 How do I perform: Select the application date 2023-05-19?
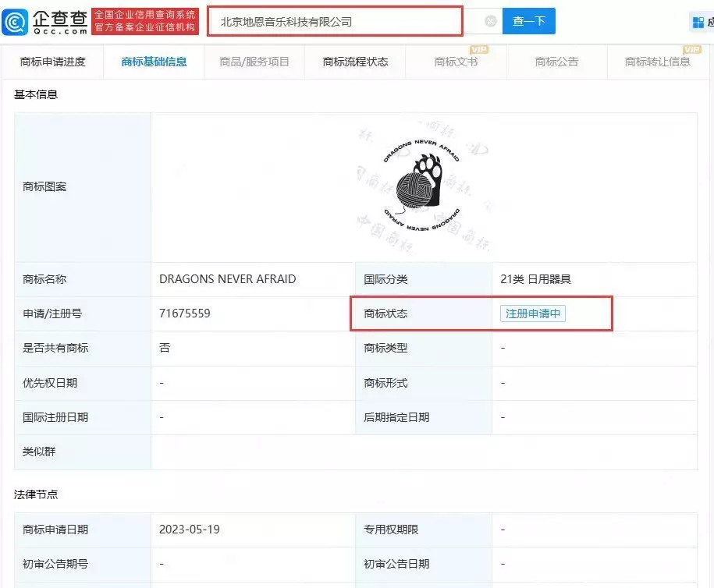tap(190, 530)
